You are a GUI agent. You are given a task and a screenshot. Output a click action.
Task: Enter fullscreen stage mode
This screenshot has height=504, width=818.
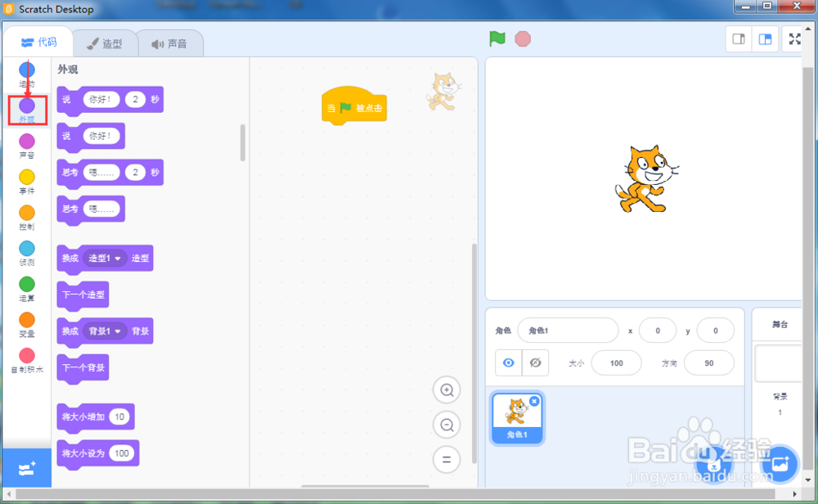(x=793, y=38)
